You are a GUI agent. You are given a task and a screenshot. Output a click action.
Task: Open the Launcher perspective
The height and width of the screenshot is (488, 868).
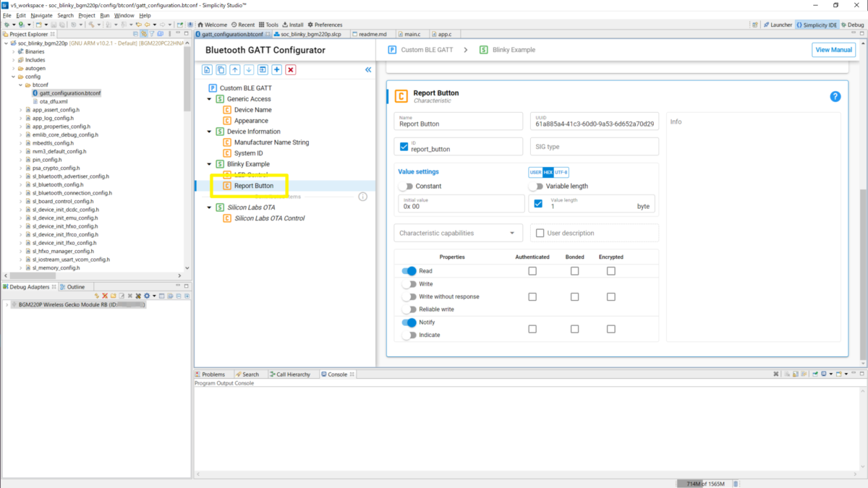point(778,25)
